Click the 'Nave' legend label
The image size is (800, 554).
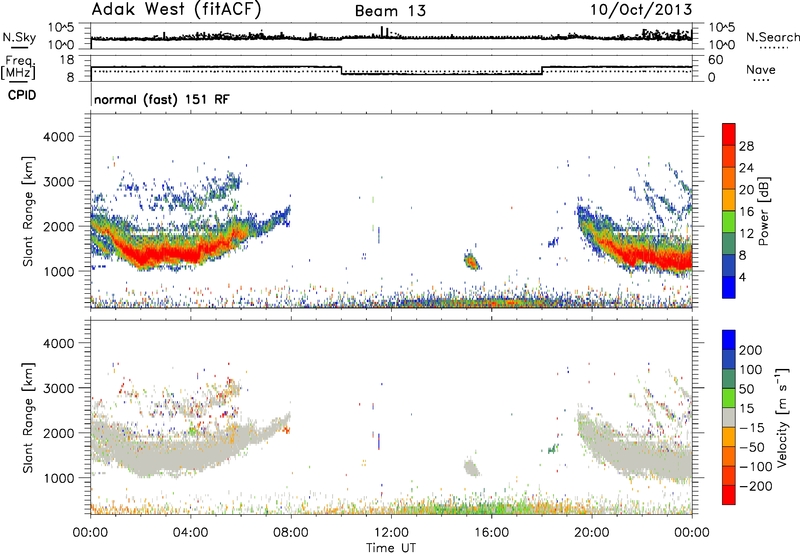761,70
